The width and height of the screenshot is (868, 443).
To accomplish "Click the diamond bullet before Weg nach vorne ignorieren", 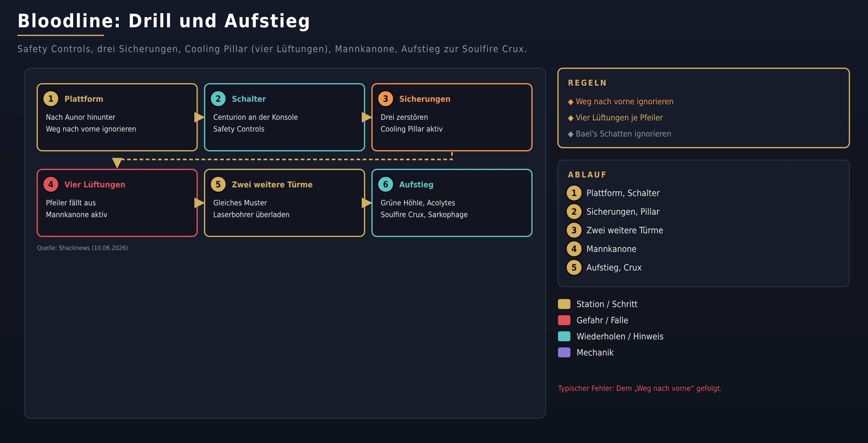I will point(570,102).
